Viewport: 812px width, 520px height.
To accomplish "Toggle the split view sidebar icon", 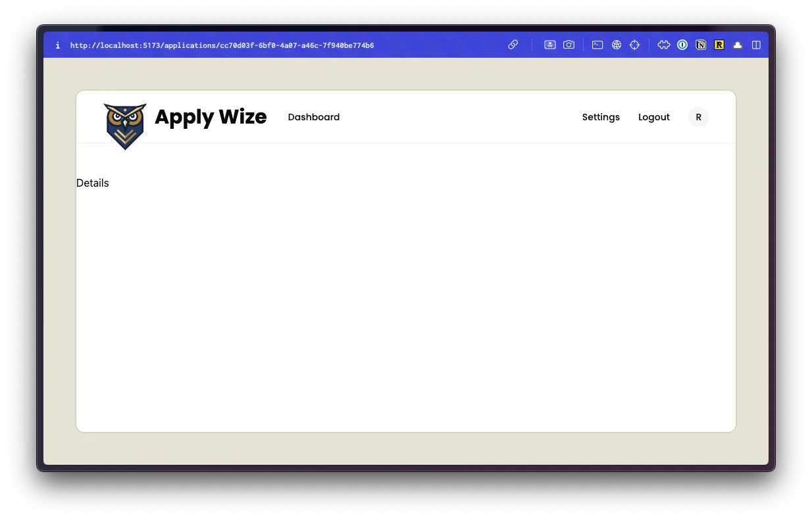I will [x=756, y=45].
